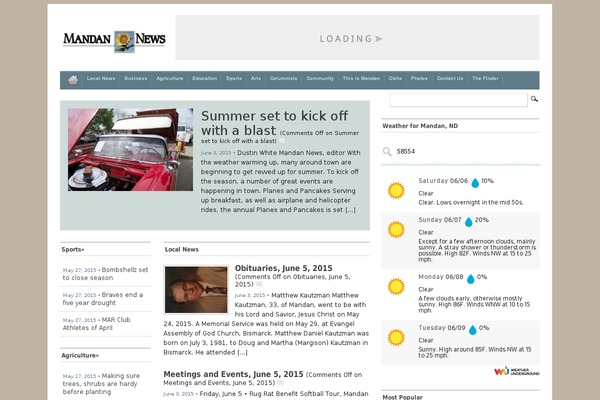Viewport: 600px width, 400px height.
Task: Click the home icon in navigation bar
Action: 73,80
